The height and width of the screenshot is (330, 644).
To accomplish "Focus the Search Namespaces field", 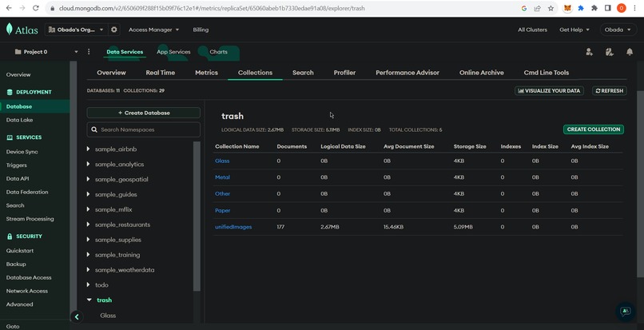I will click(x=143, y=129).
